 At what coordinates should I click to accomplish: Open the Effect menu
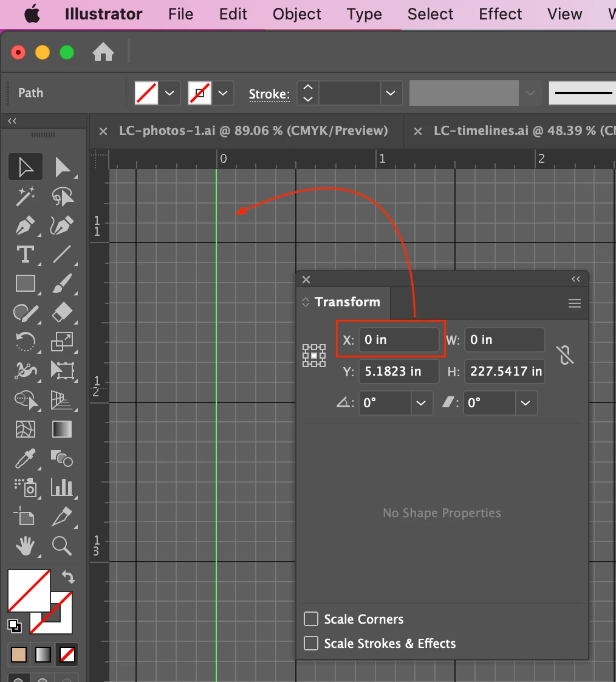click(501, 15)
